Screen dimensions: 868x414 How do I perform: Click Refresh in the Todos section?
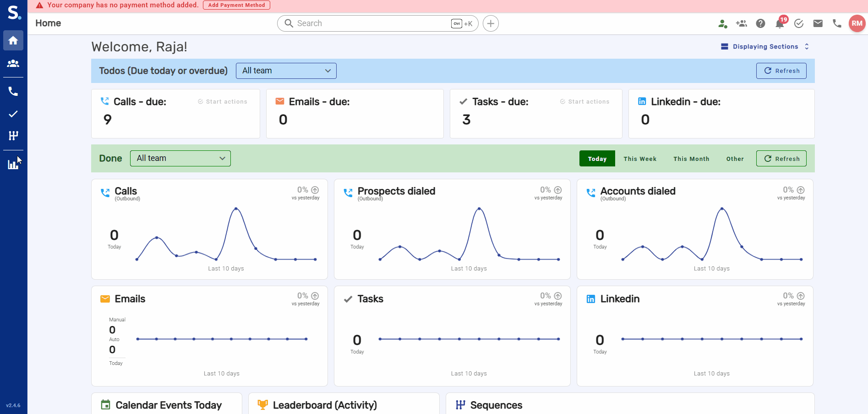point(781,71)
